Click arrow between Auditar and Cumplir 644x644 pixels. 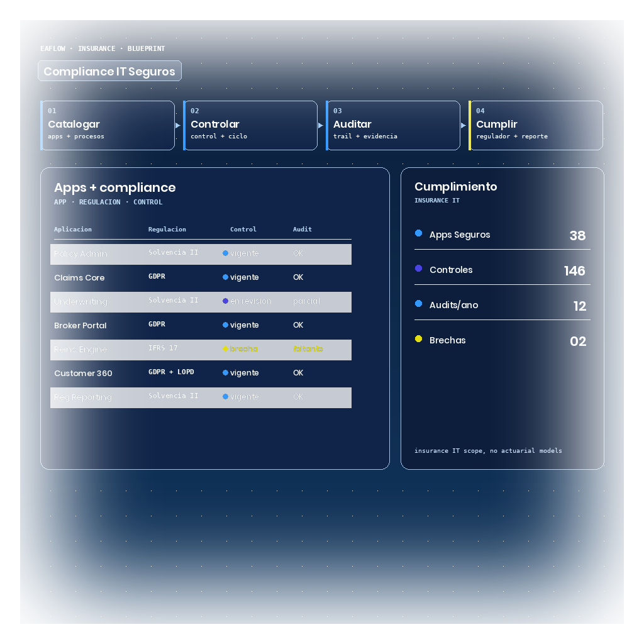coord(464,125)
